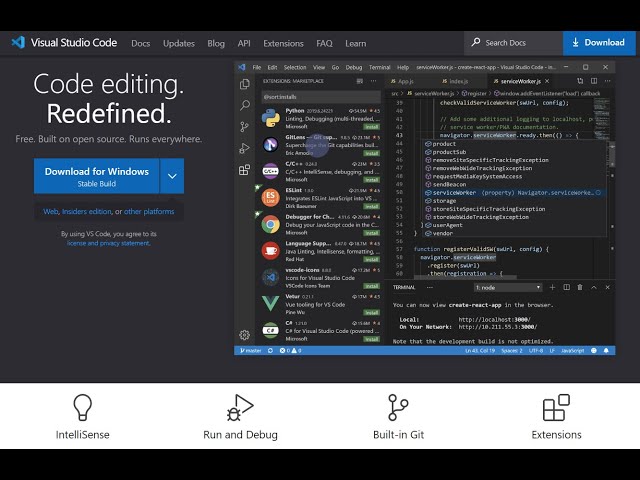Click the blue Download button in header

599,42
